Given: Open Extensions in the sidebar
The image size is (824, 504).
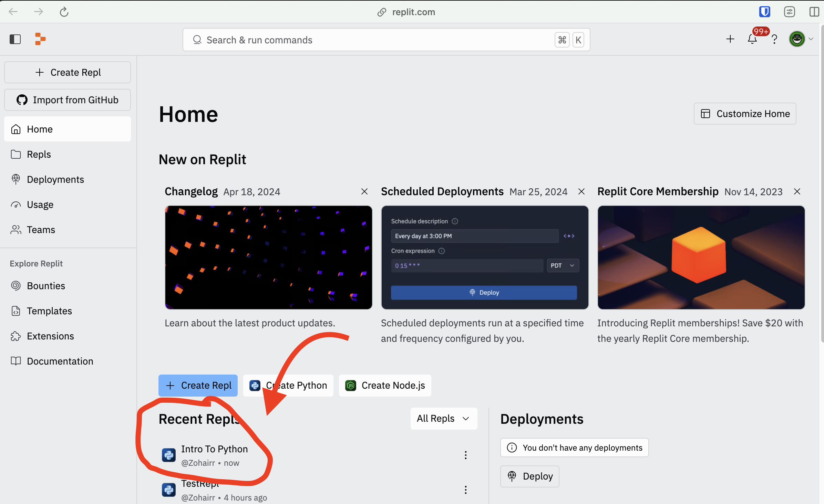Looking at the screenshot, I should (68, 336).
